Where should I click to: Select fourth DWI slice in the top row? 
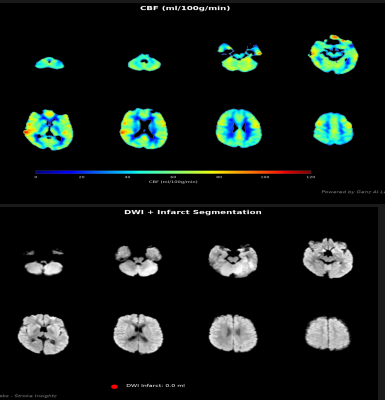point(328,258)
